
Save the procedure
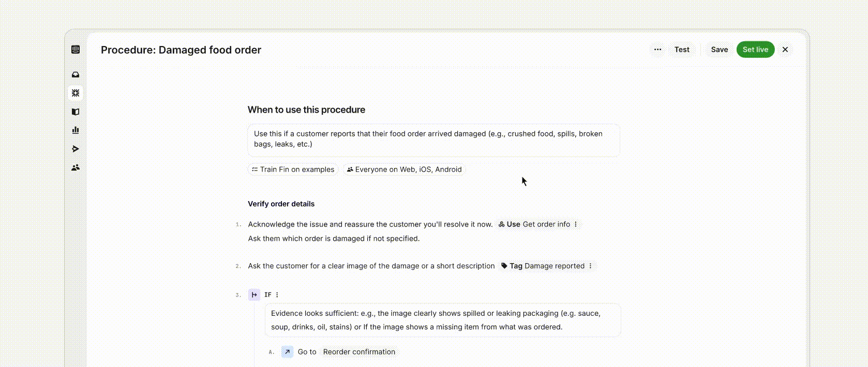tap(719, 50)
